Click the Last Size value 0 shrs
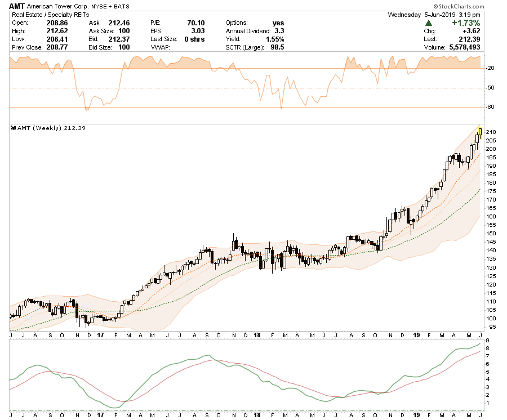 pyautogui.click(x=195, y=39)
